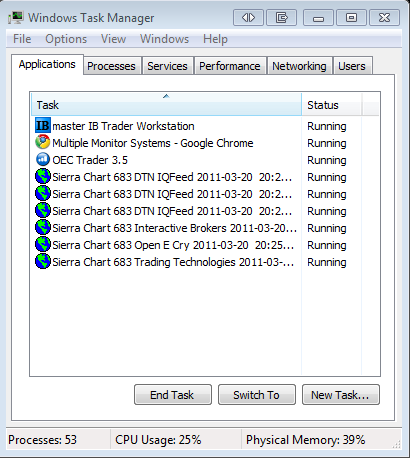The height and width of the screenshot is (458, 410).
Task: Open the Windows menu
Action: point(164,39)
